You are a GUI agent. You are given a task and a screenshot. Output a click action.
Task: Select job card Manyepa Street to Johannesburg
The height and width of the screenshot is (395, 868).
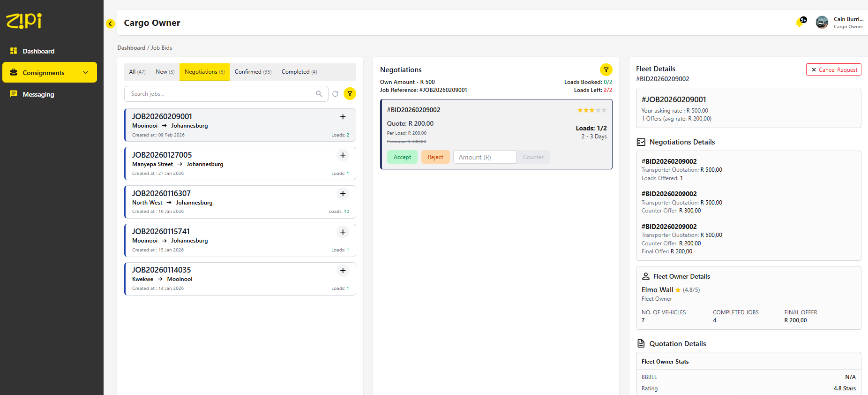240,164
